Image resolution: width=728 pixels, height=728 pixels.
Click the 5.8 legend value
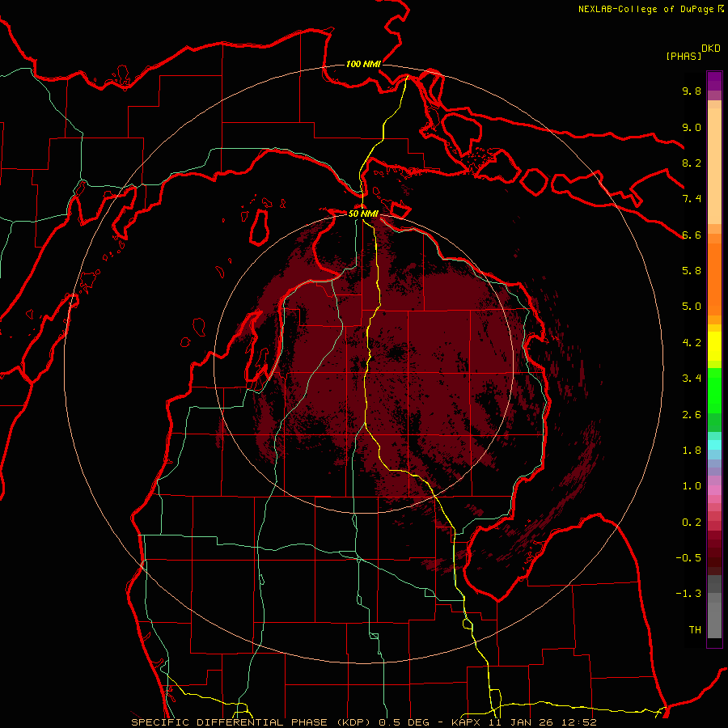(x=692, y=271)
